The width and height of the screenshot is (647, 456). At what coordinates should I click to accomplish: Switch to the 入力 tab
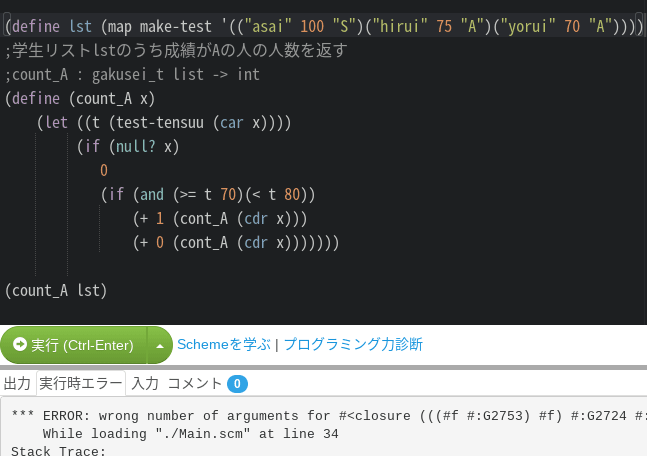tap(145, 383)
